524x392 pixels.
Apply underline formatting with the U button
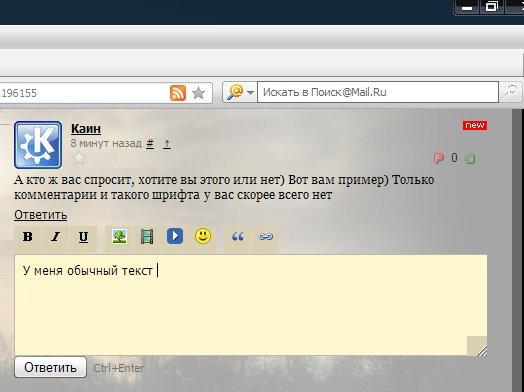pyautogui.click(x=83, y=237)
